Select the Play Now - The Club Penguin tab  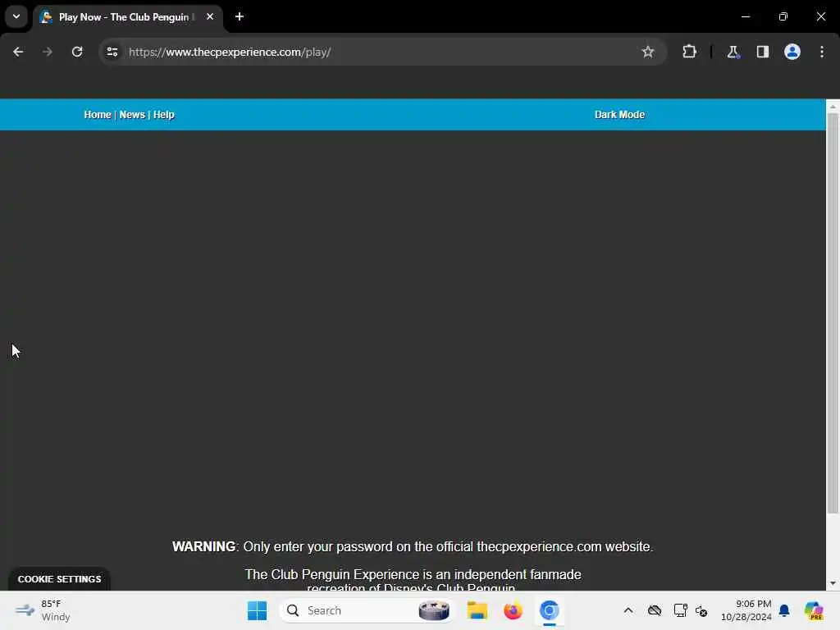pos(128,17)
